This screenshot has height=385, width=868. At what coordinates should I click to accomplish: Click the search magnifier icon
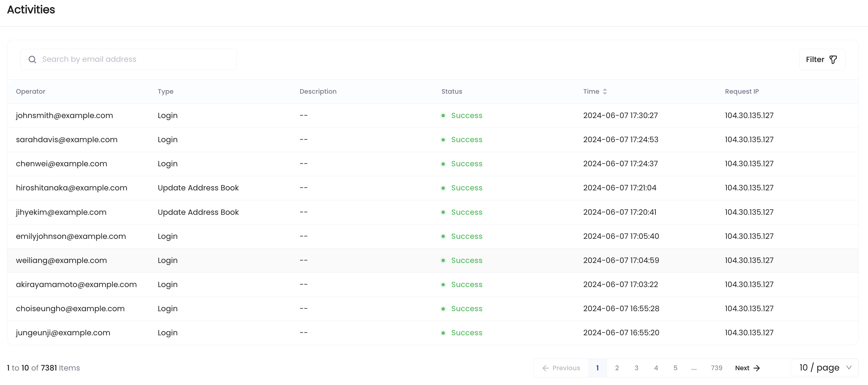point(32,60)
